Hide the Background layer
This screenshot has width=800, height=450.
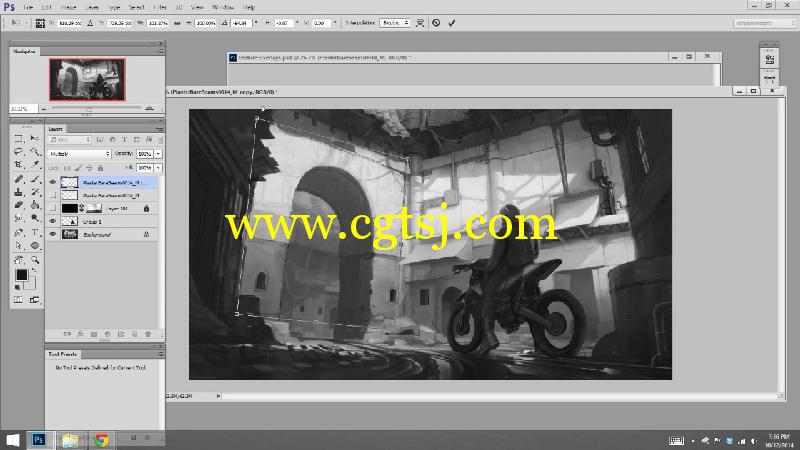click(53, 235)
